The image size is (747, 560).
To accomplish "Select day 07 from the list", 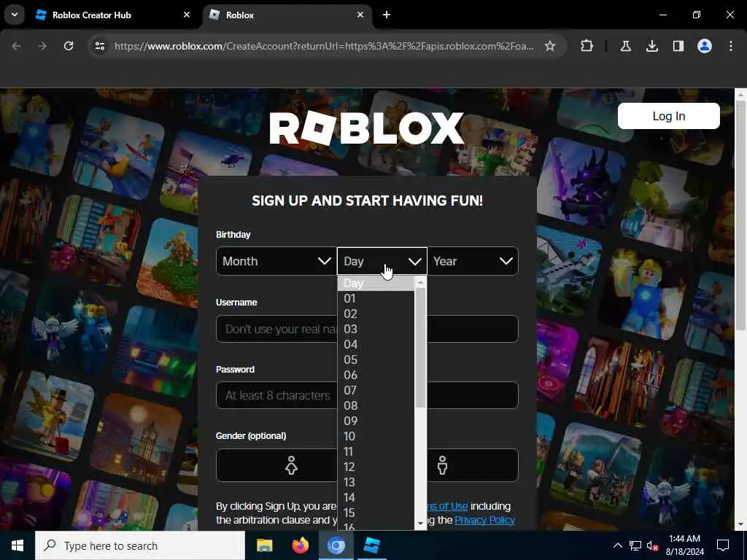I will pos(376,391).
